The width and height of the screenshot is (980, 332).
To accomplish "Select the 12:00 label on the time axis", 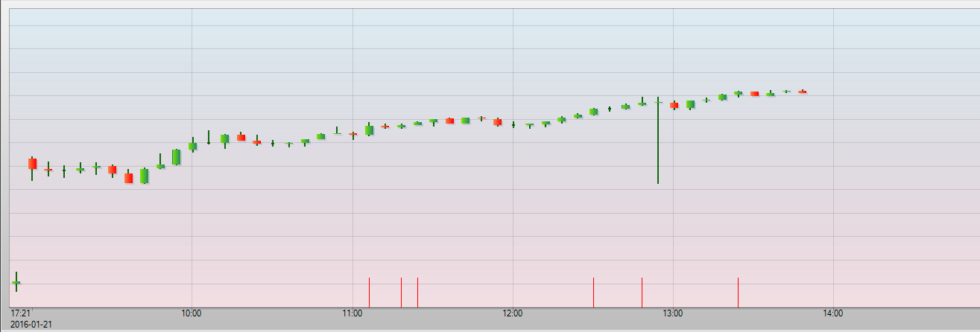I will click(x=513, y=313).
